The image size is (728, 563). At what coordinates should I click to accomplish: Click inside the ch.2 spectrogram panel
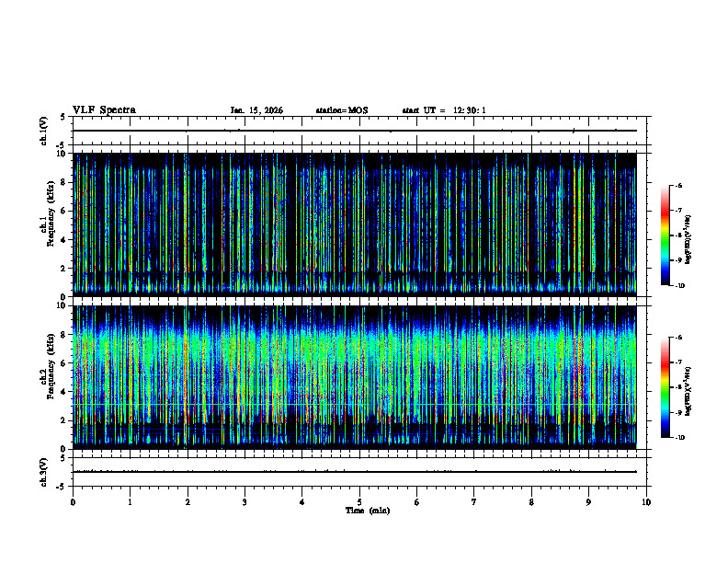[355, 377]
